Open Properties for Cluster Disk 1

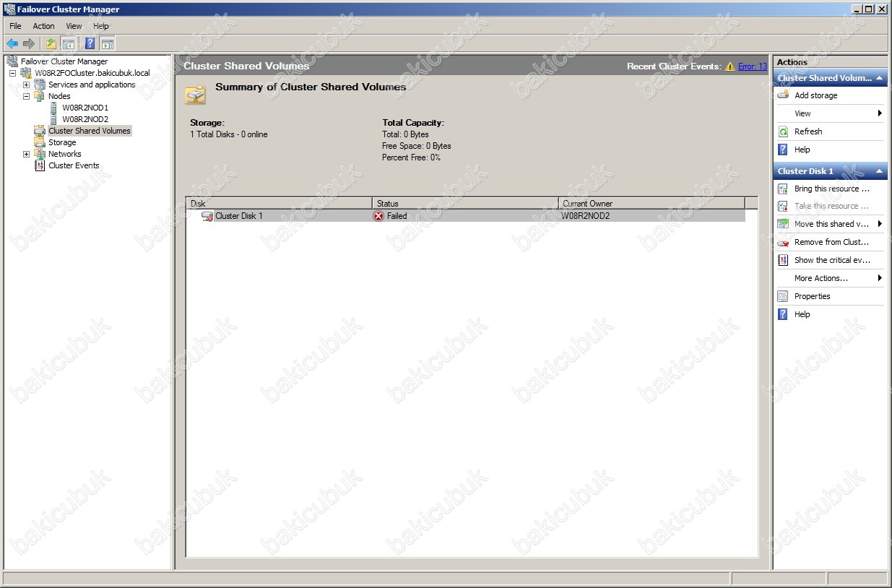812,296
